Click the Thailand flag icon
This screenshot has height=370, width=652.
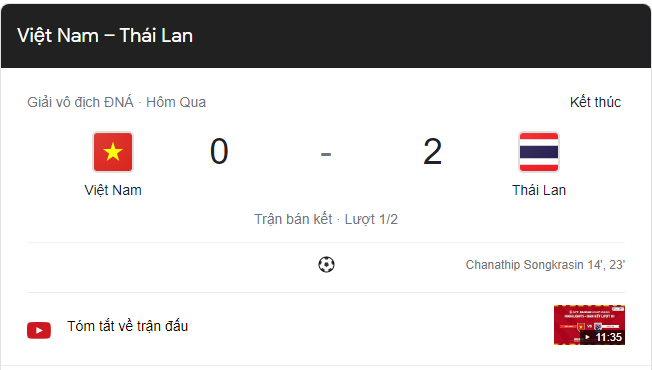pyautogui.click(x=539, y=152)
